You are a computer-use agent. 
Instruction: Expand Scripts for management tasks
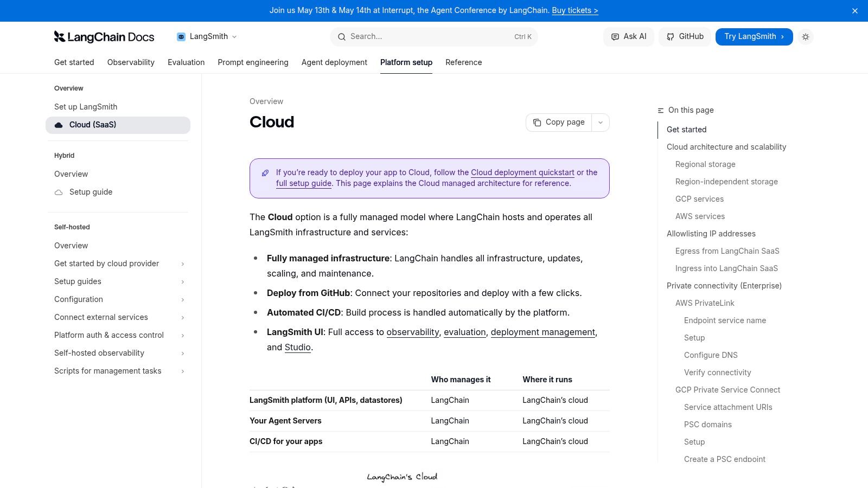click(x=183, y=371)
